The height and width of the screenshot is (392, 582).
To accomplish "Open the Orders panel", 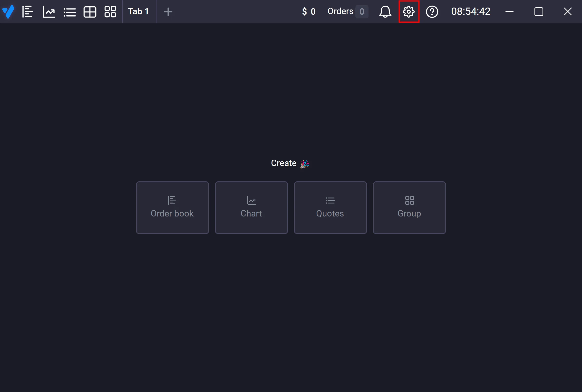I will point(340,11).
